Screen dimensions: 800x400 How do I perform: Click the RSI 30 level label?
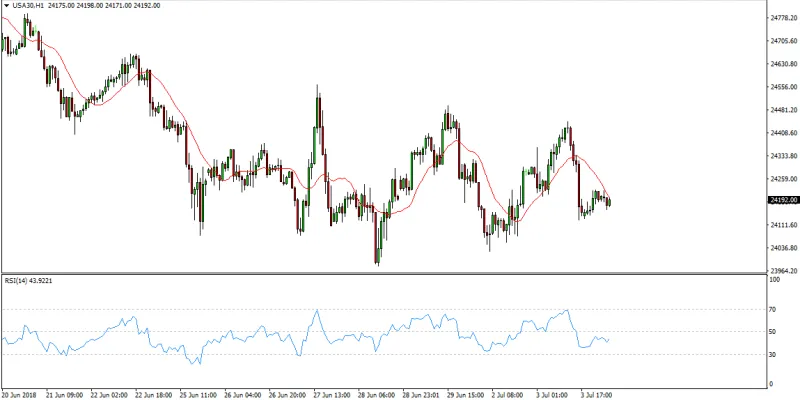[x=774, y=355]
